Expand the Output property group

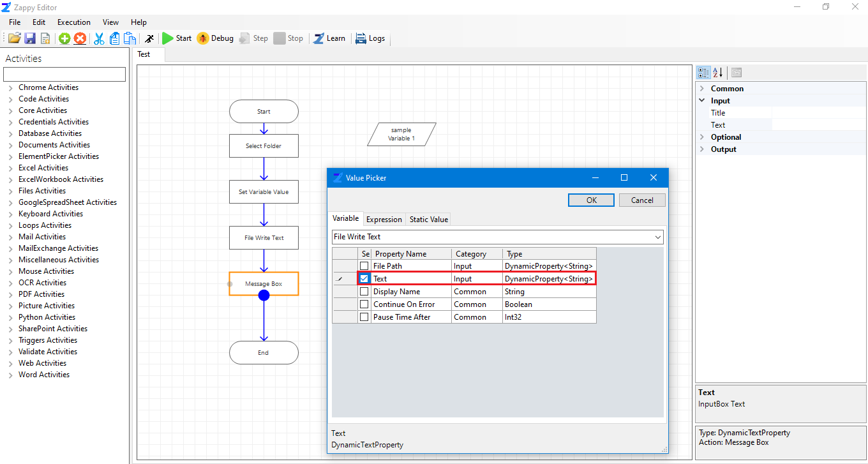click(x=702, y=149)
